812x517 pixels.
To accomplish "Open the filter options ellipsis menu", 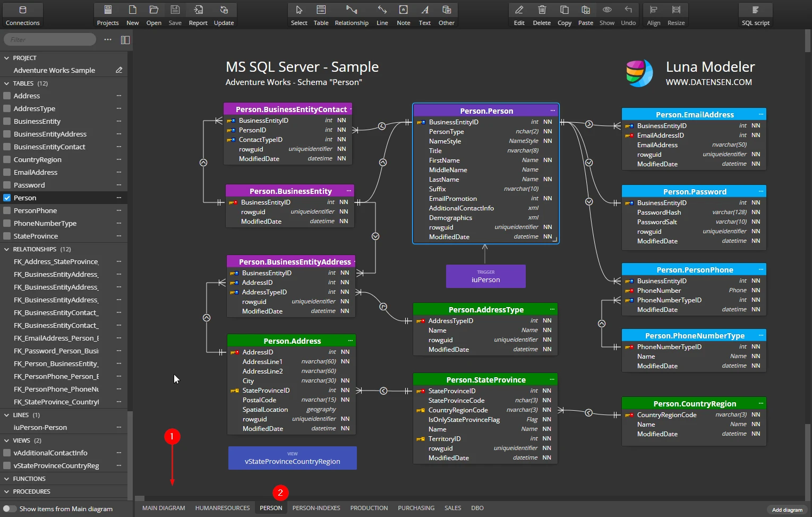I will 108,40.
